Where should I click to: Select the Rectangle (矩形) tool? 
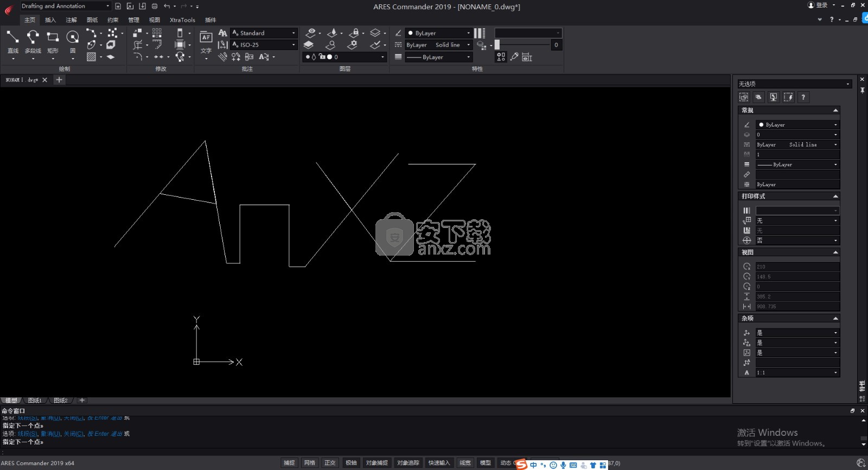(53, 37)
